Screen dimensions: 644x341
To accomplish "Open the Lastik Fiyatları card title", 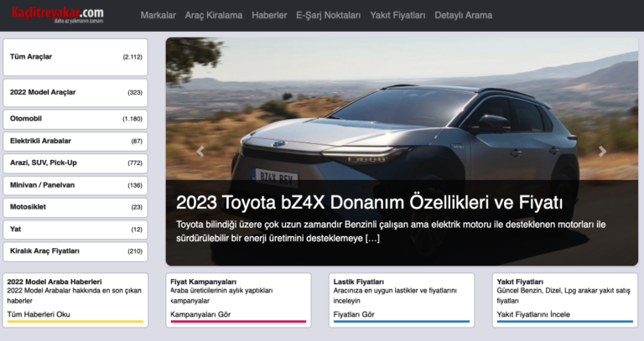I will pos(359,282).
